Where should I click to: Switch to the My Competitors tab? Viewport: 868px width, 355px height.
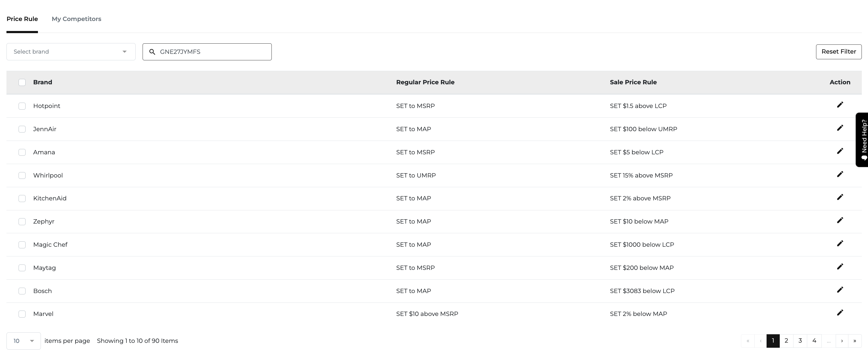click(76, 19)
